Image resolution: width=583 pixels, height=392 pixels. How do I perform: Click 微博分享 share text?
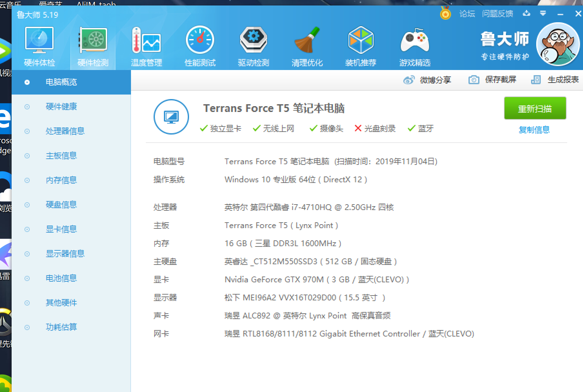tap(435, 80)
